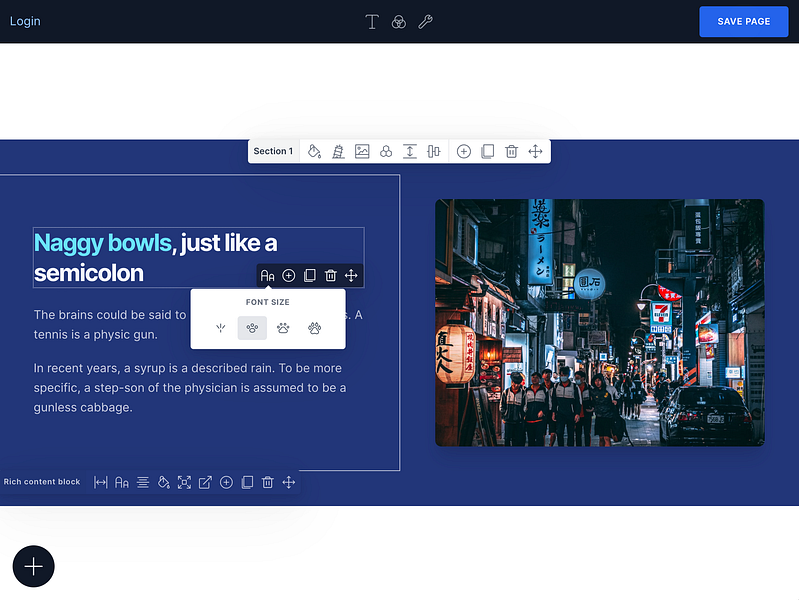Delete the Rich content block
This screenshot has height=600, width=799.
pyautogui.click(x=268, y=482)
